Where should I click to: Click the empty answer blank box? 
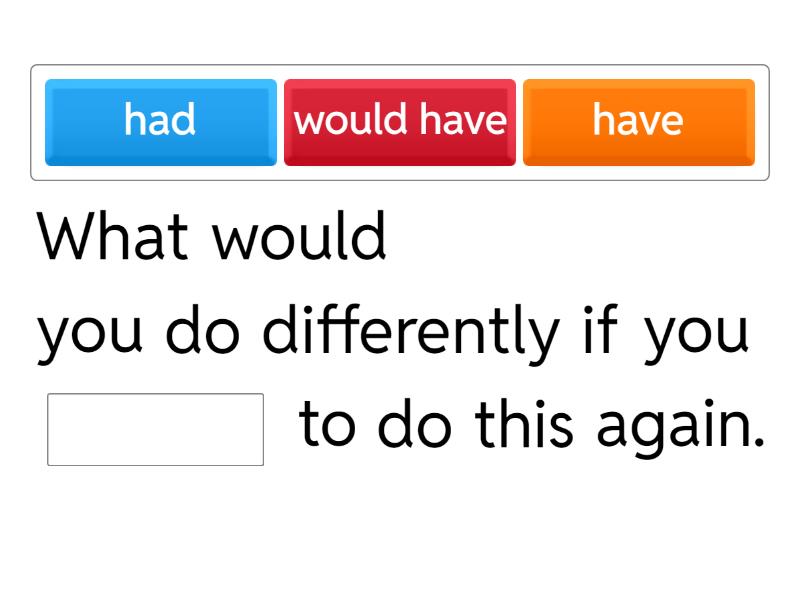click(x=155, y=429)
